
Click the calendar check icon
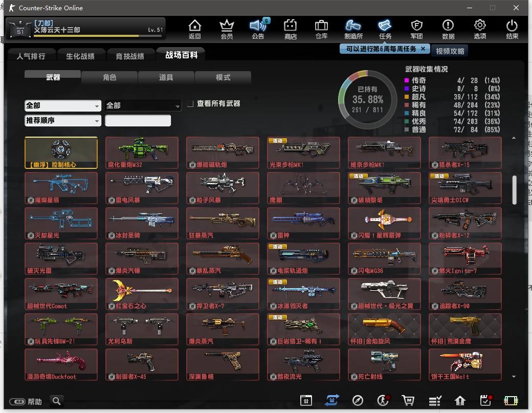486,400
